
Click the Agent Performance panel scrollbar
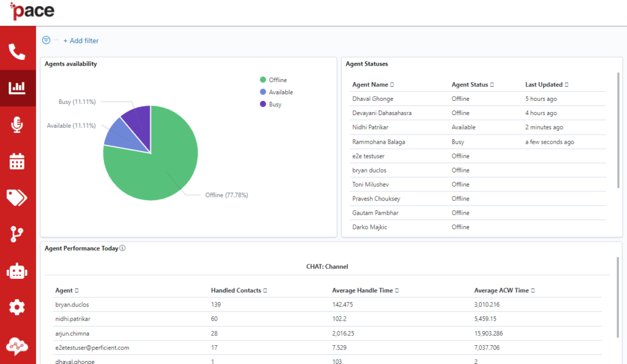[x=618, y=297]
